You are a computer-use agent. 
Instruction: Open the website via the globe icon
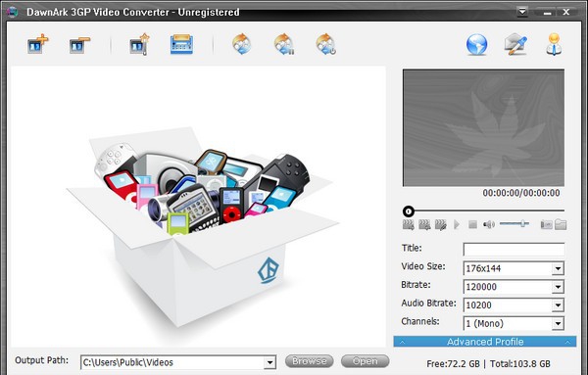(476, 45)
